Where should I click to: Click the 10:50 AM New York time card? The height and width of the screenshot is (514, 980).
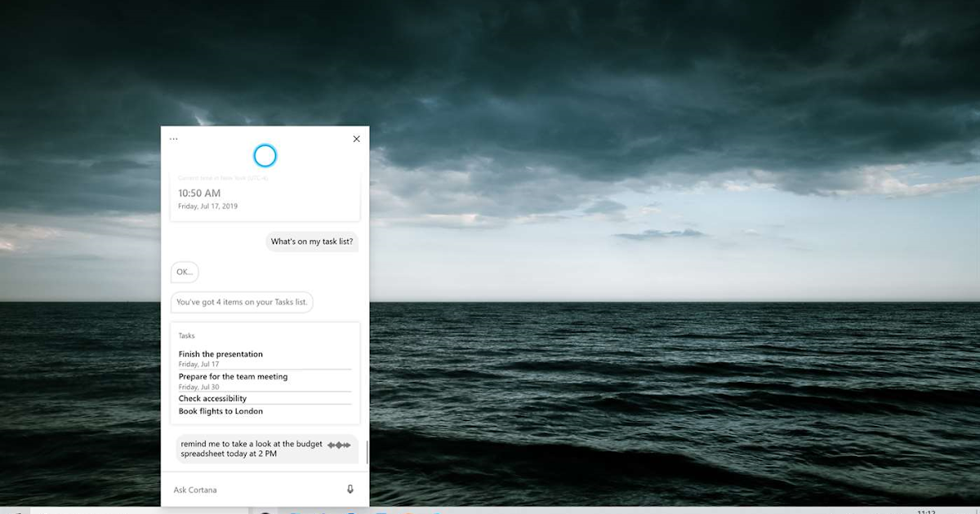(265, 196)
